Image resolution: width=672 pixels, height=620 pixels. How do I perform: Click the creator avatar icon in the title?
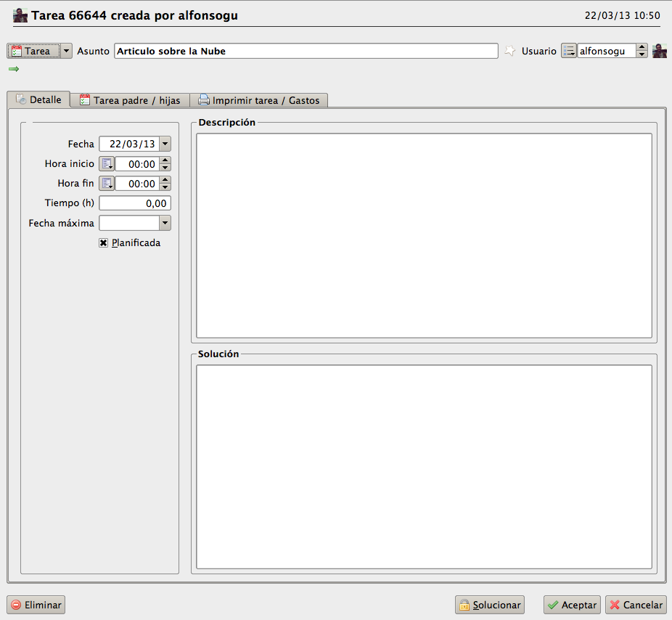pos(20,15)
